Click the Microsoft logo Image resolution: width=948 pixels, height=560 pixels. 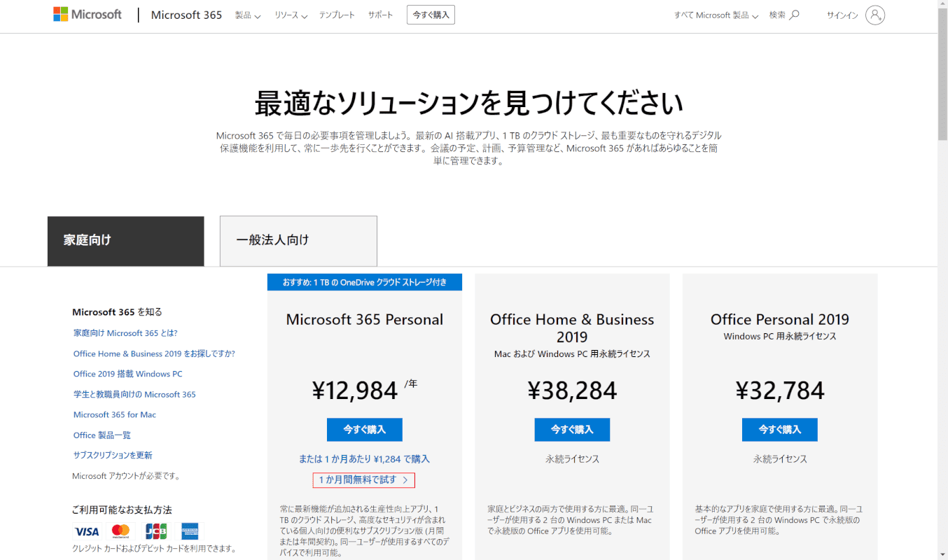click(88, 14)
